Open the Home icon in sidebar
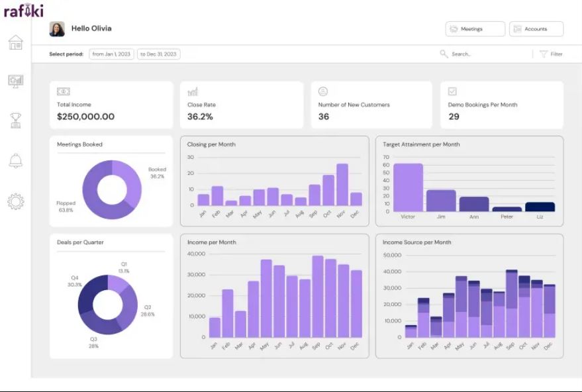Screen dimensions: 582x392 [x=16, y=42]
